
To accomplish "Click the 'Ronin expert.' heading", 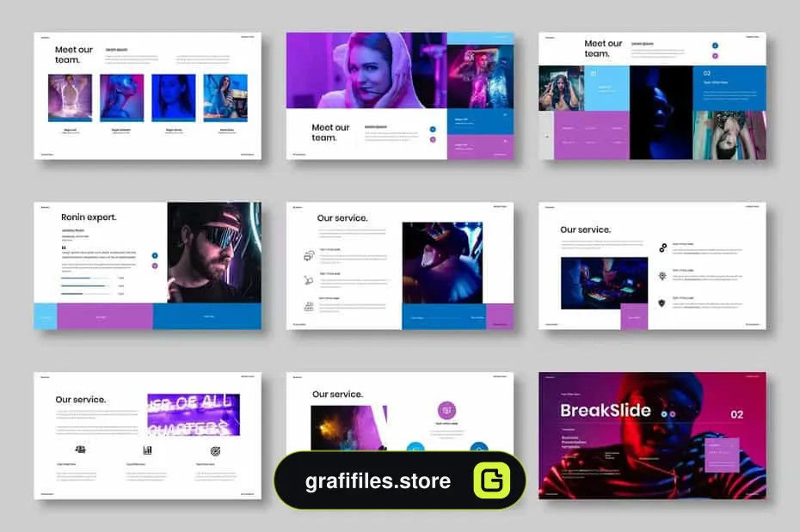I will click(89, 217).
